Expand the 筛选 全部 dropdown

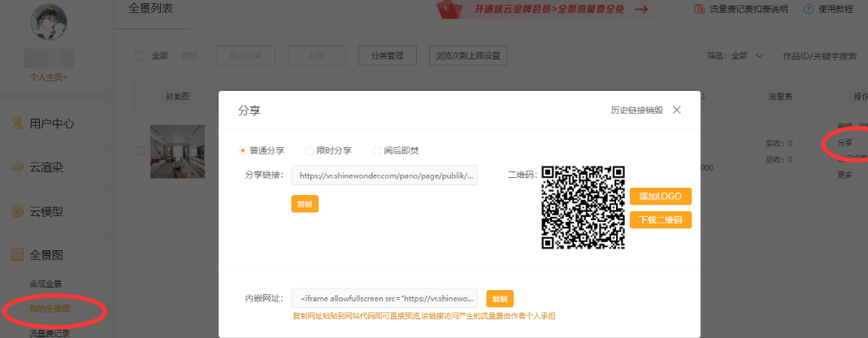[748, 56]
